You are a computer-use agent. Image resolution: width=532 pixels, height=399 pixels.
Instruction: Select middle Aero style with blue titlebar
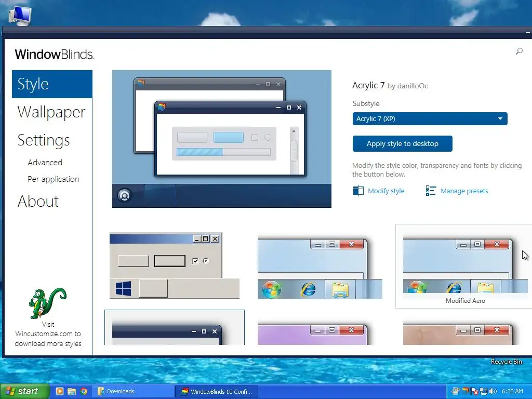[320, 268]
